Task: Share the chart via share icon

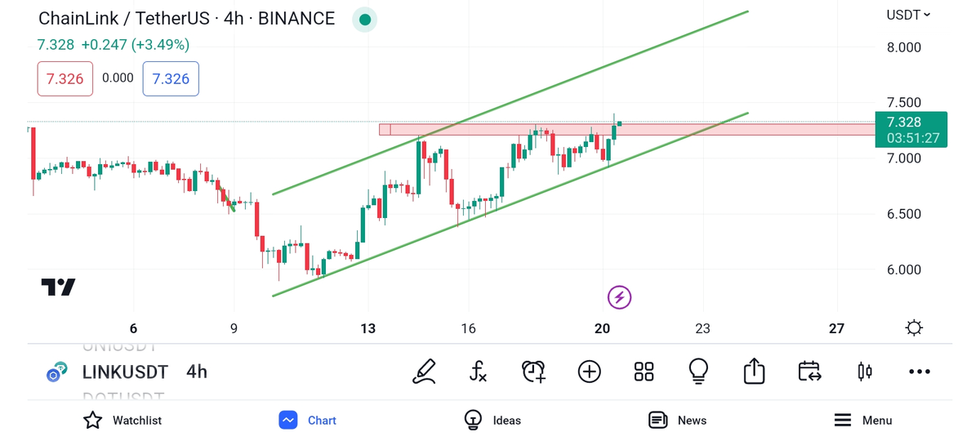Action: (x=754, y=372)
